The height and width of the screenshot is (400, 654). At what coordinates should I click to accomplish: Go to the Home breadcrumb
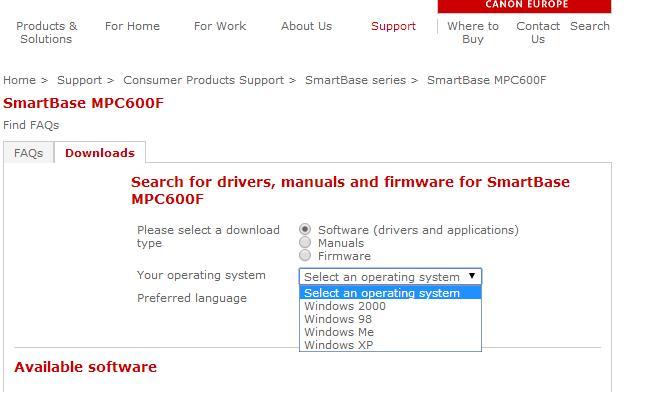pyautogui.click(x=19, y=80)
